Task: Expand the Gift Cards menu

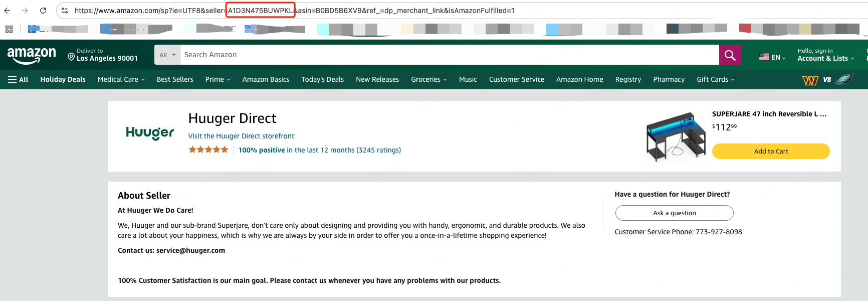Action: pos(715,79)
